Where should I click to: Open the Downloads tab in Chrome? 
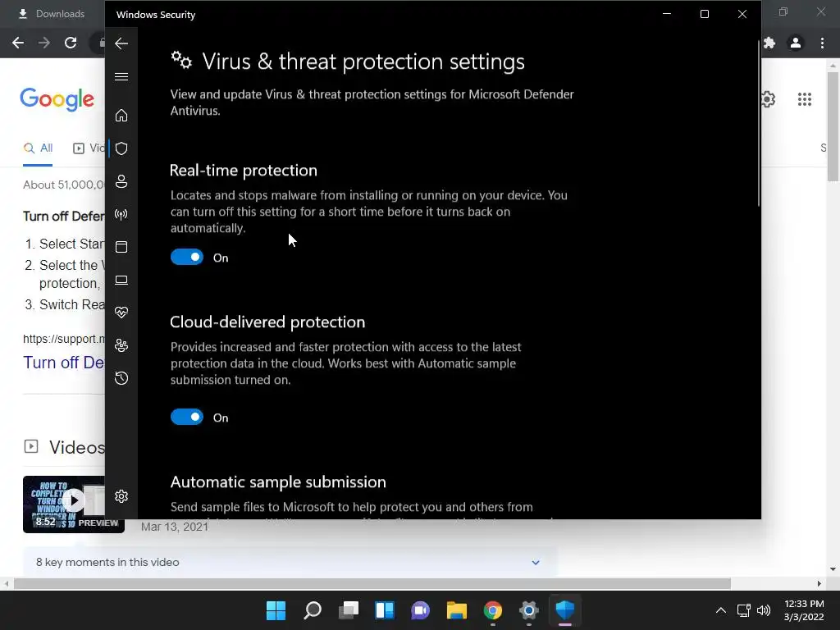click(x=52, y=14)
